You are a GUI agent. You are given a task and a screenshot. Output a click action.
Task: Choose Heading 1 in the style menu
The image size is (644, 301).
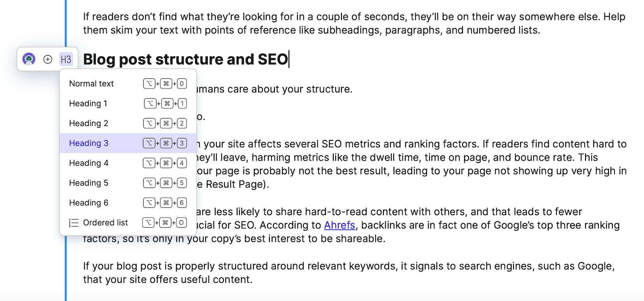click(x=88, y=103)
